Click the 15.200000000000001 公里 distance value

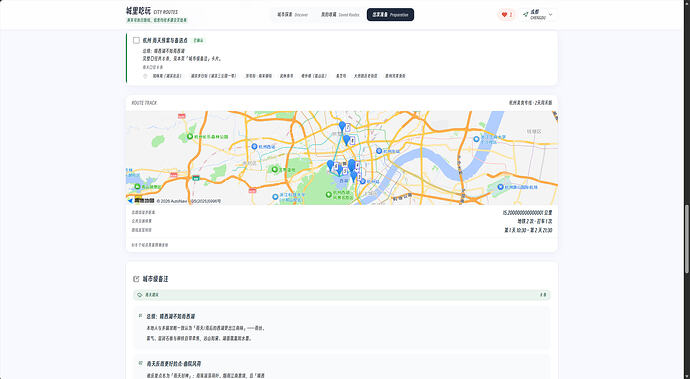(527, 213)
